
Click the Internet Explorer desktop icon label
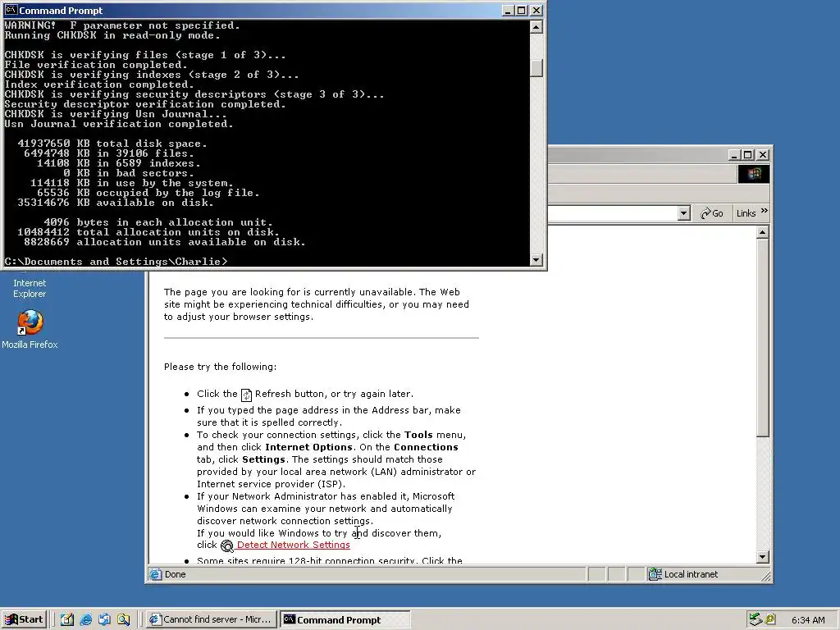pos(30,288)
